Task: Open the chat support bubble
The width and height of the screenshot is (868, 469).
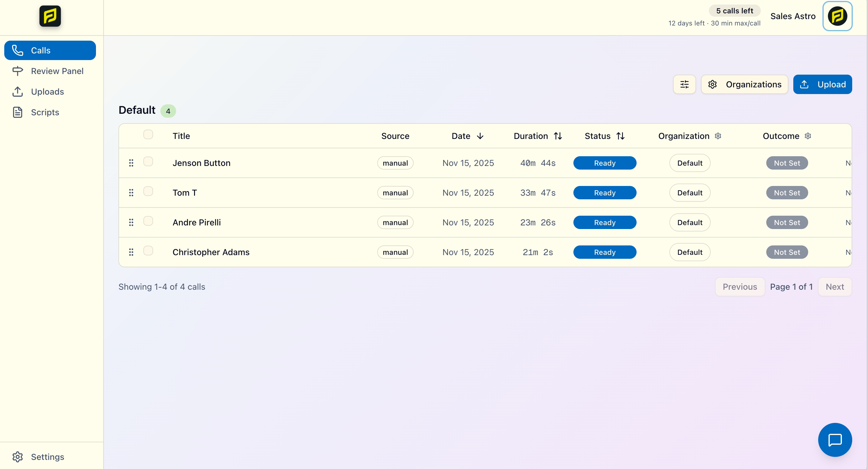Action: click(x=835, y=440)
